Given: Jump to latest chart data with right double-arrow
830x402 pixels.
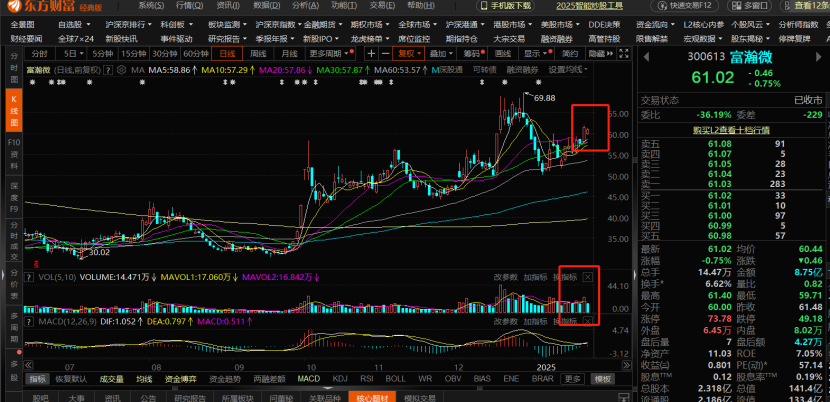Looking at the screenshot, I should tap(626, 365).
